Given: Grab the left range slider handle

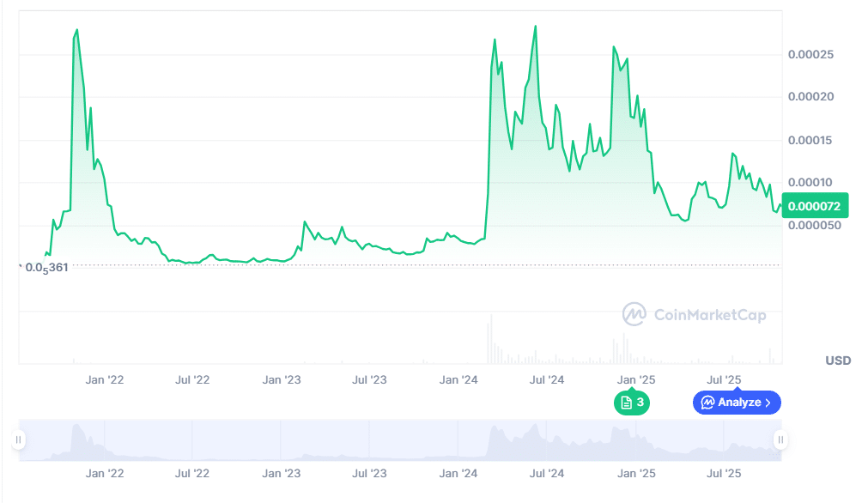Looking at the screenshot, I should pyautogui.click(x=18, y=439).
